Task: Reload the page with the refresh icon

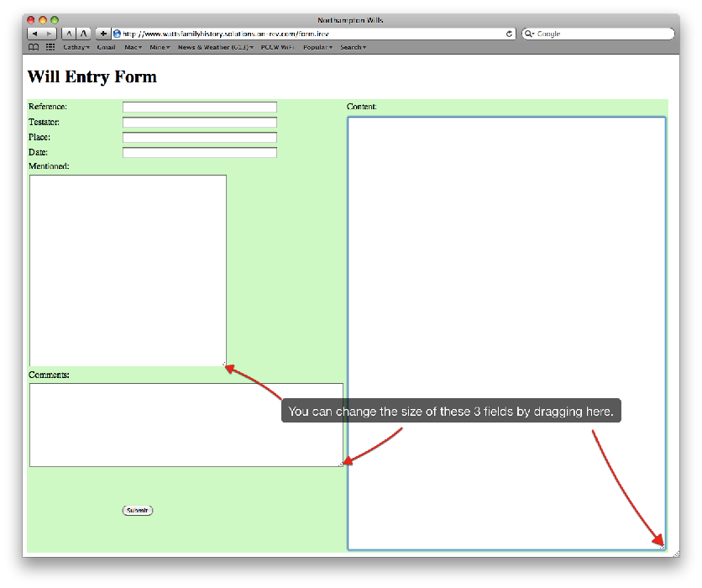Action: tap(510, 34)
